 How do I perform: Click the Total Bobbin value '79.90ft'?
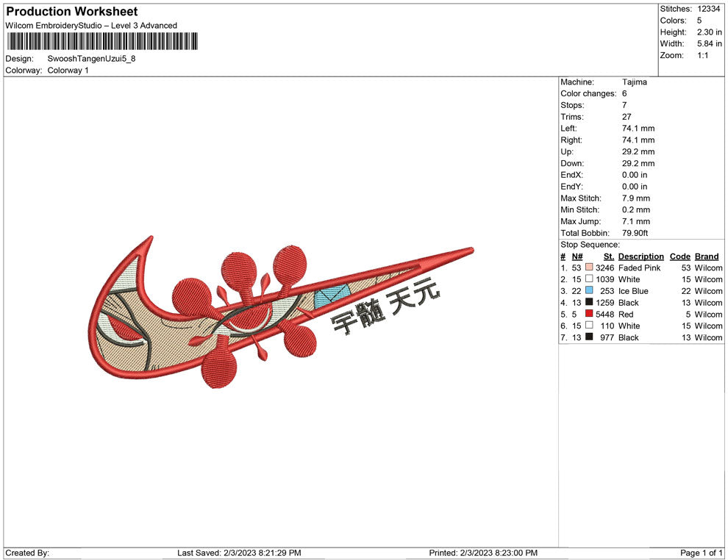click(635, 233)
